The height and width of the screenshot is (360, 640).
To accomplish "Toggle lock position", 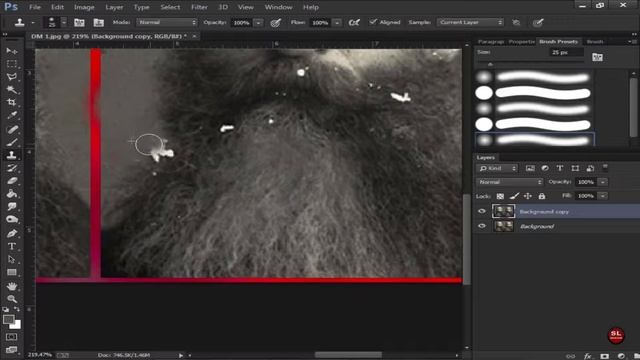I will (528, 196).
